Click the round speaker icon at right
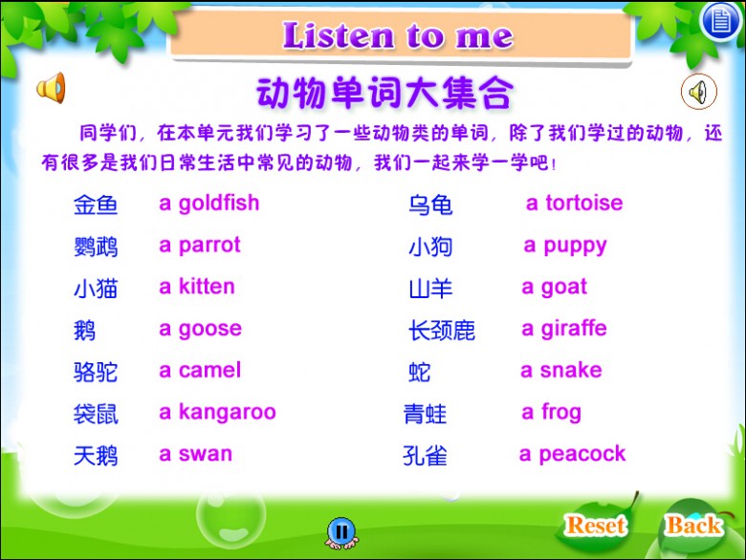 tap(698, 92)
